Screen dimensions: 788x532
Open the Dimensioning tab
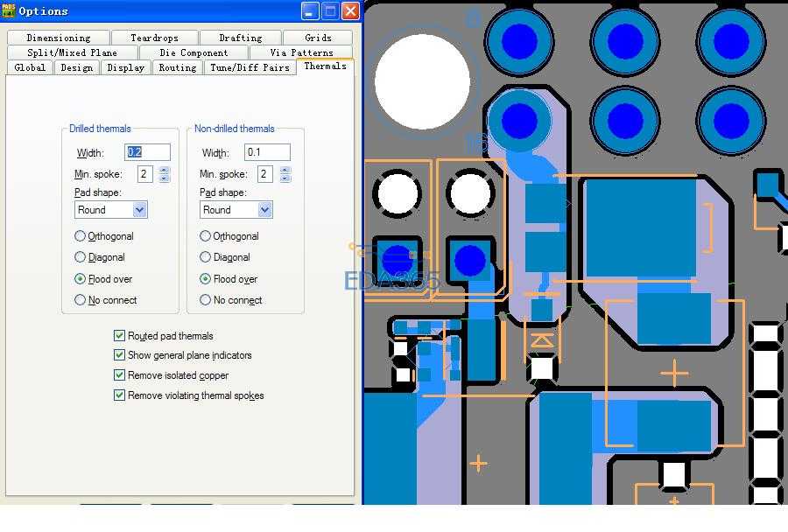point(59,38)
